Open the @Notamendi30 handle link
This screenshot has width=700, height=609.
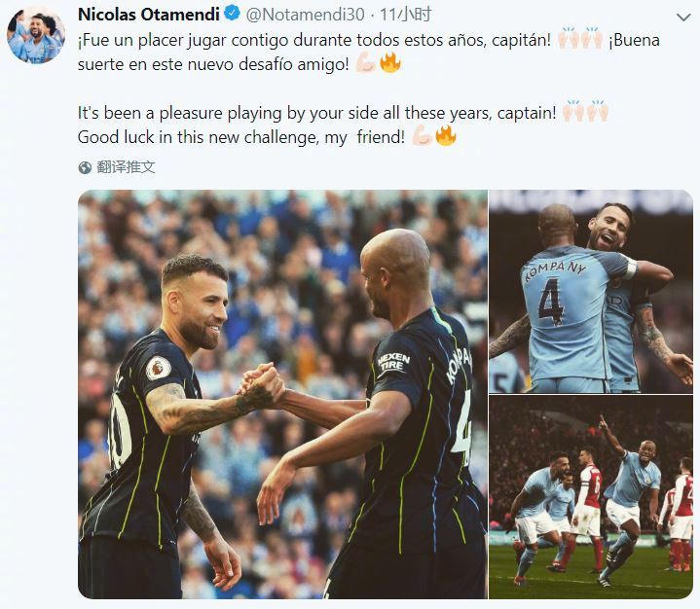click(306, 15)
